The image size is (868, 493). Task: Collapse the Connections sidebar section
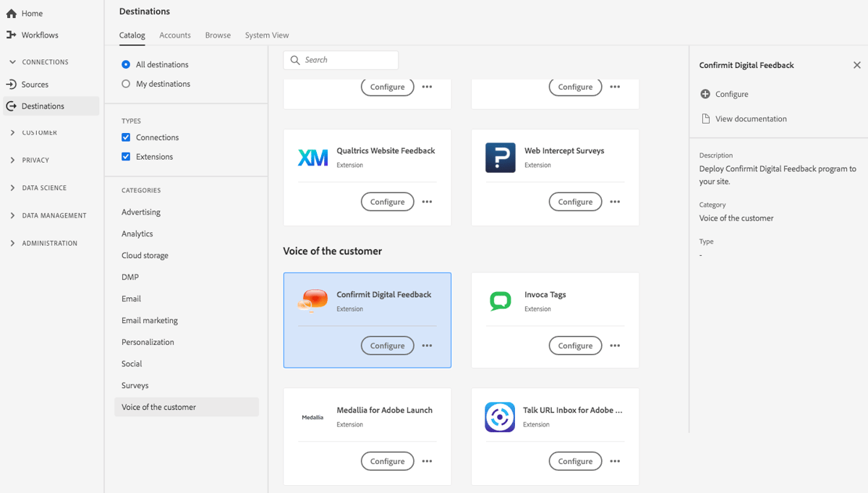pos(12,61)
